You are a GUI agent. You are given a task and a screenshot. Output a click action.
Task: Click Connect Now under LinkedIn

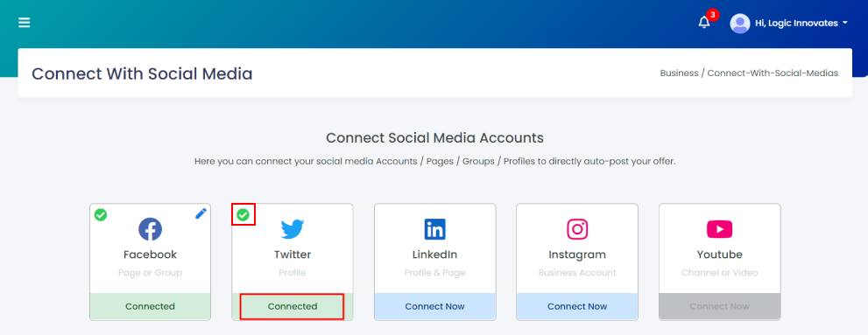click(x=435, y=306)
